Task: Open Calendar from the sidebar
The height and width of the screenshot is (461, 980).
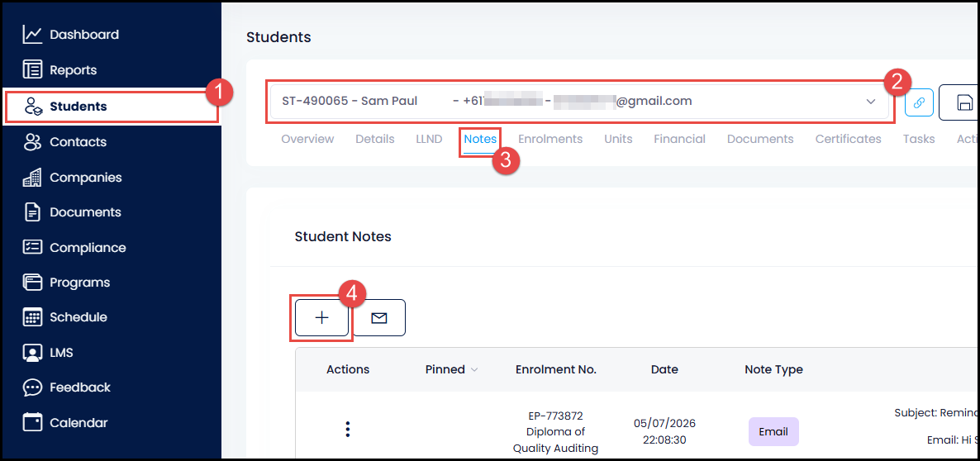Action: tap(78, 423)
